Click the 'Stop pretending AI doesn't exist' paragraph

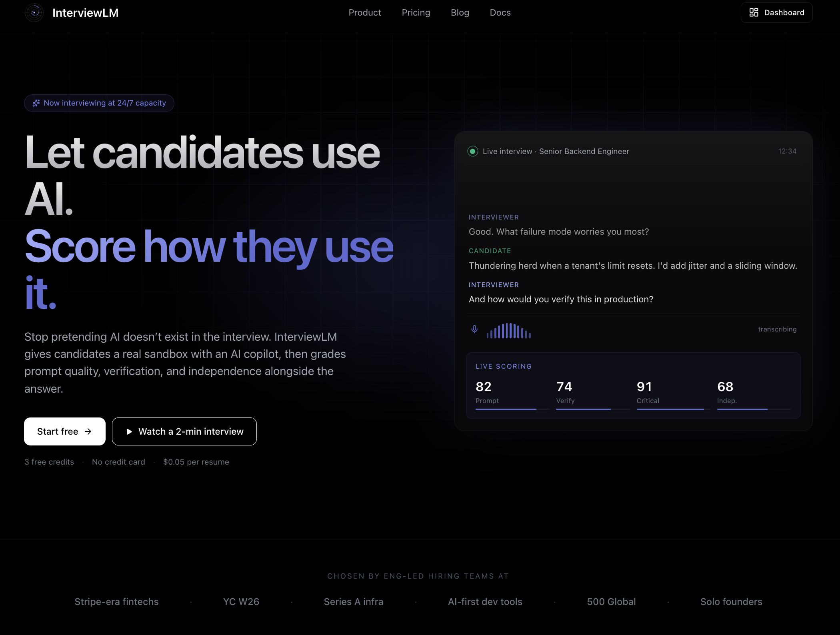(x=185, y=363)
